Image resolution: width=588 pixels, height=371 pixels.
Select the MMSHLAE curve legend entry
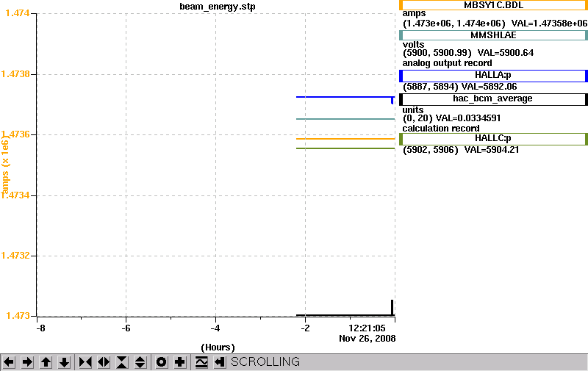tap(493, 35)
